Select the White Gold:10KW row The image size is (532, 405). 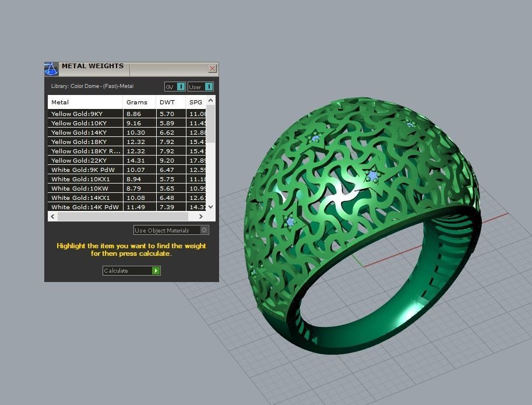[127, 188]
